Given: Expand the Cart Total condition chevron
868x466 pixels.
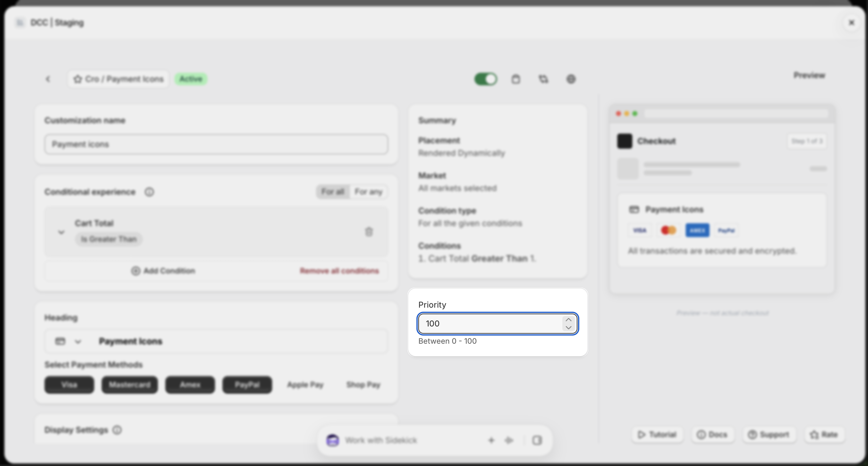Looking at the screenshot, I should [x=61, y=232].
